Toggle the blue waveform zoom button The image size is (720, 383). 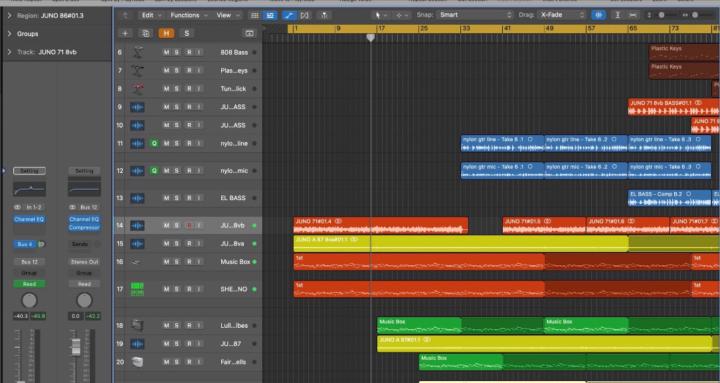point(598,15)
